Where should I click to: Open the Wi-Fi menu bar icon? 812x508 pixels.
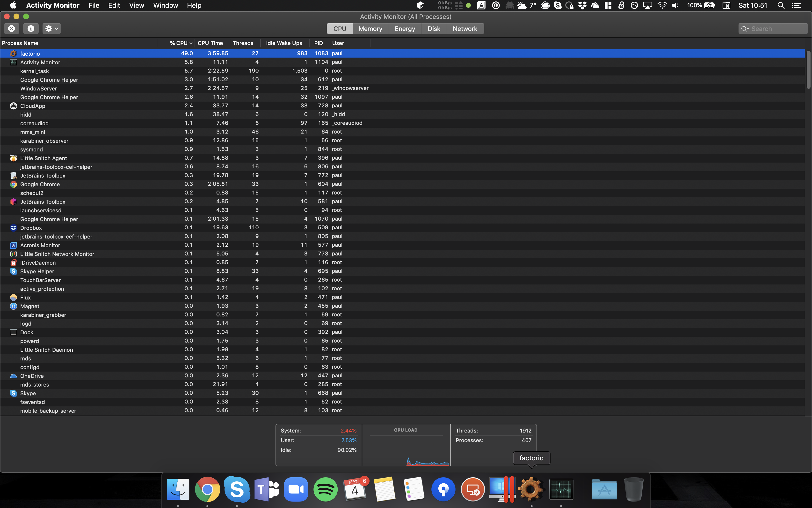pyautogui.click(x=662, y=5)
